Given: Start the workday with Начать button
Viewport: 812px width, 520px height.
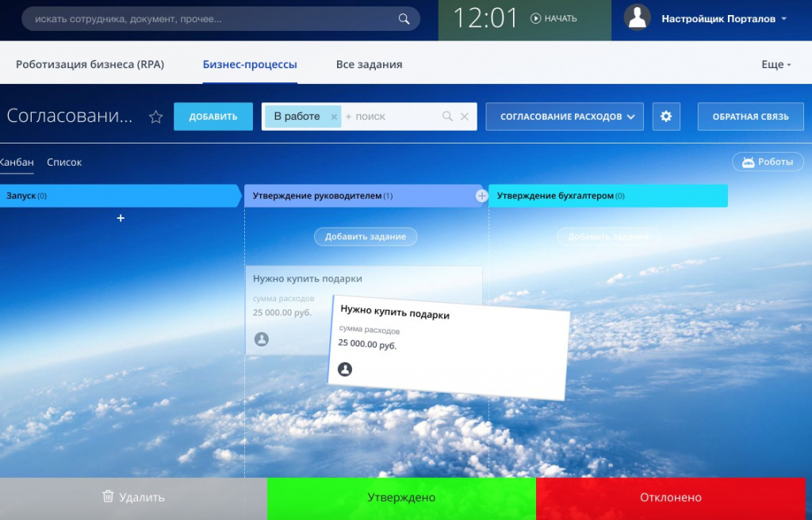Looking at the screenshot, I should point(553,18).
